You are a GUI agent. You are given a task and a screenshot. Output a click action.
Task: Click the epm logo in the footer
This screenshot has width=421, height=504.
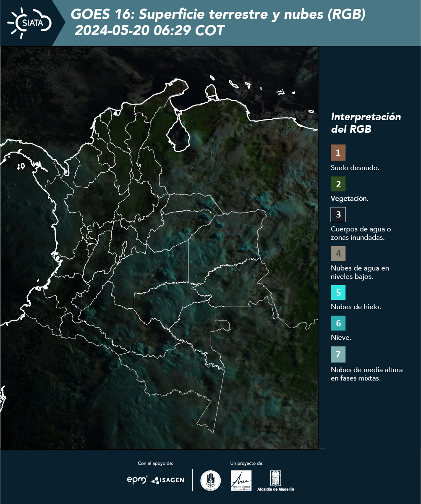pos(138,480)
